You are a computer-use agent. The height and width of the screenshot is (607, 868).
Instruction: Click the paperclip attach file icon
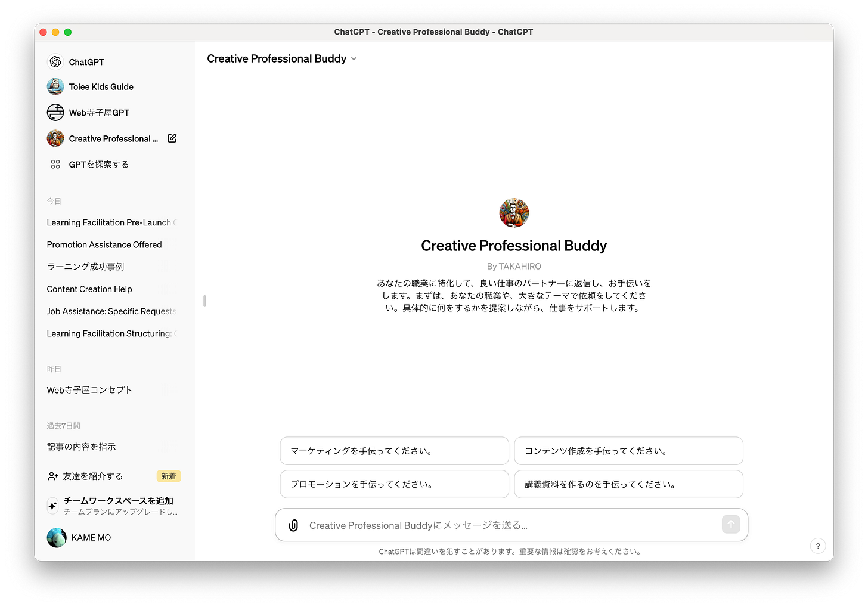(293, 525)
